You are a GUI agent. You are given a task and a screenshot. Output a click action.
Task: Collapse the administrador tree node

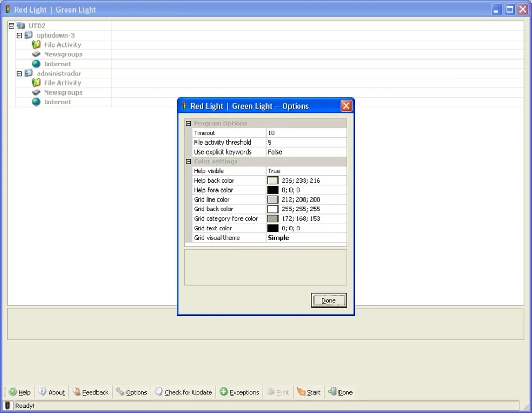point(19,74)
